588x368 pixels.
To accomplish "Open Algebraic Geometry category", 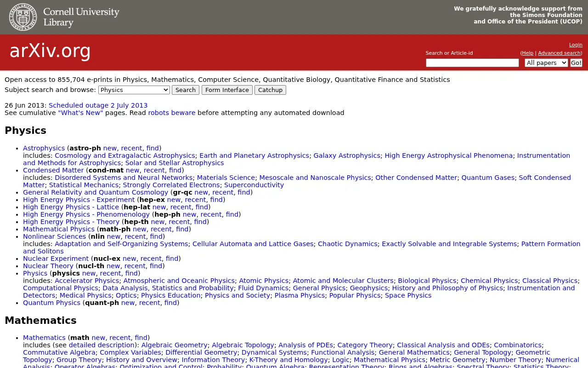I will coord(175,345).
